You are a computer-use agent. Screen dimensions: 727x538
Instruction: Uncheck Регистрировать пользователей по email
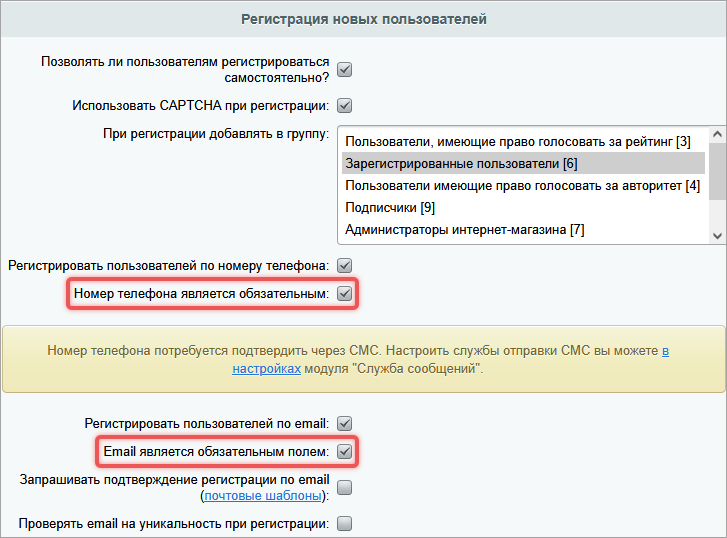pyautogui.click(x=344, y=423)
